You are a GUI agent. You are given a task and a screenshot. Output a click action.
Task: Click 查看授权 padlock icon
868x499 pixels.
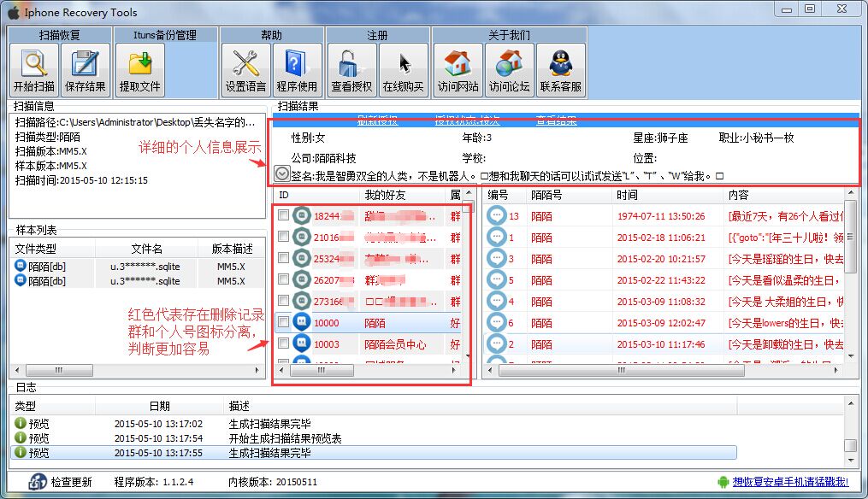[x=351, y=70]
